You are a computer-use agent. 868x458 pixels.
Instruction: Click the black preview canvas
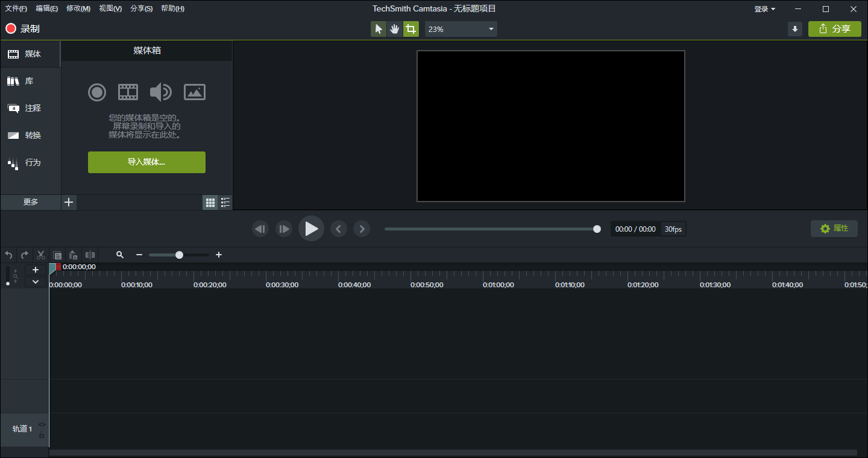point(551,126)
